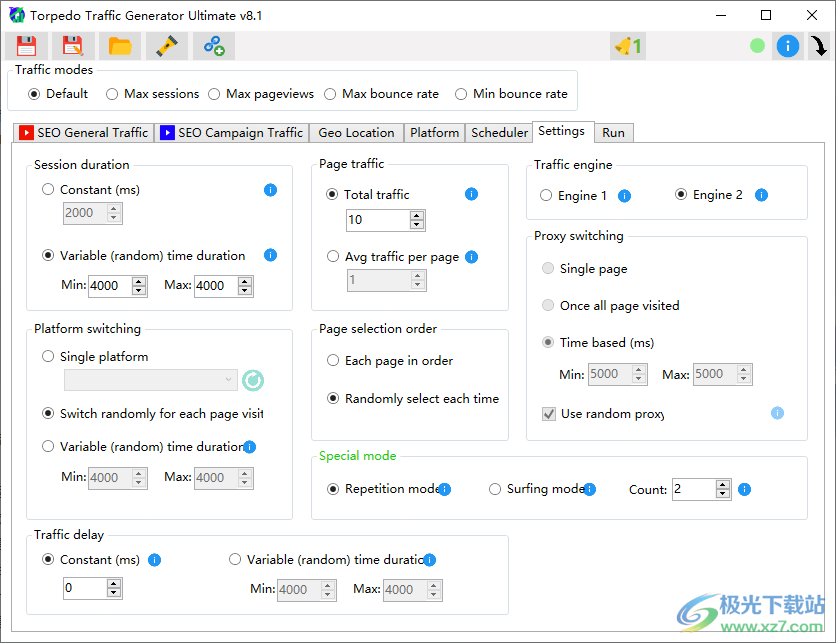
Task: Click the Save As (floppy with pencil) icon
Action: click(73, 46)
